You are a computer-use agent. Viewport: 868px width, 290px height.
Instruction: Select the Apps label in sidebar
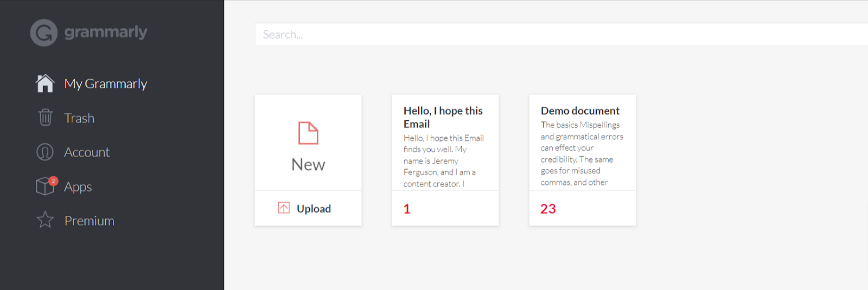tap(78, 187)
